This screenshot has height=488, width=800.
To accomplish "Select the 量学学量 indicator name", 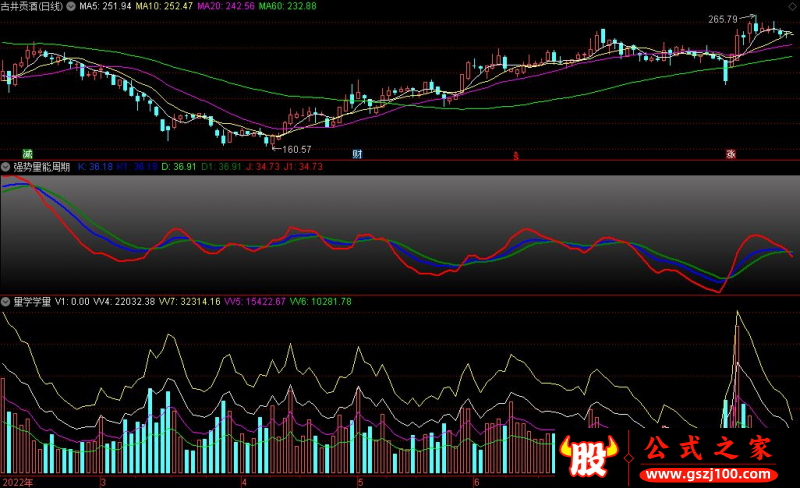I will [x=32, y=302].
